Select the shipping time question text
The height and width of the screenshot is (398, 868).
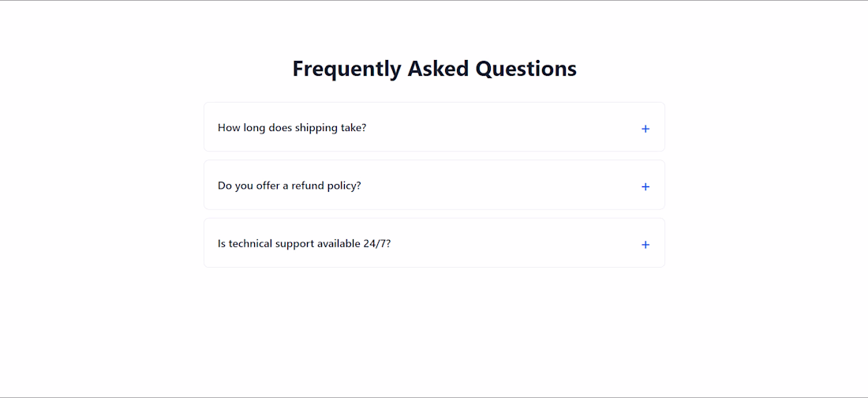(292, 128)
